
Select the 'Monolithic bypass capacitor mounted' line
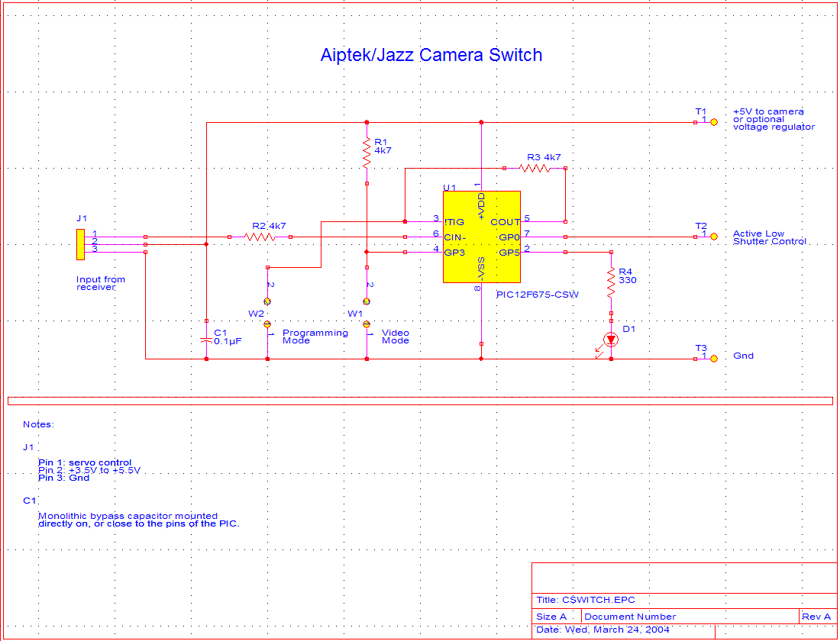click(x=128, y=516)
